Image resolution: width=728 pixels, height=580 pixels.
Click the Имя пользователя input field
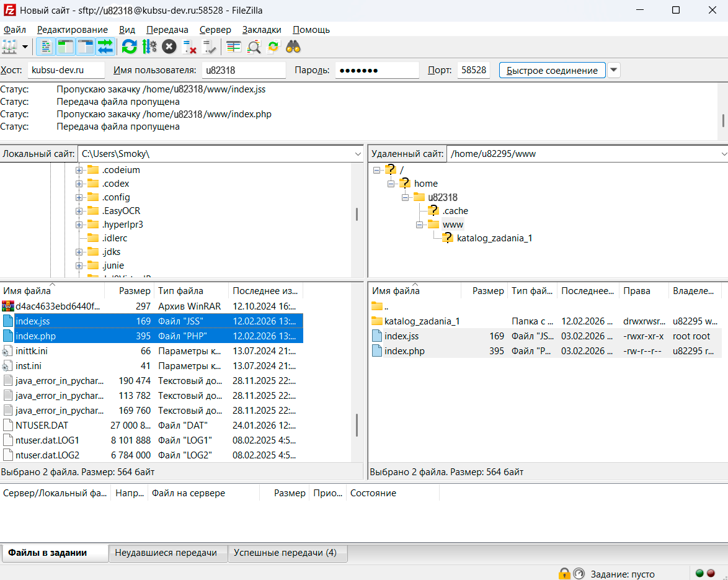[243, 70]
